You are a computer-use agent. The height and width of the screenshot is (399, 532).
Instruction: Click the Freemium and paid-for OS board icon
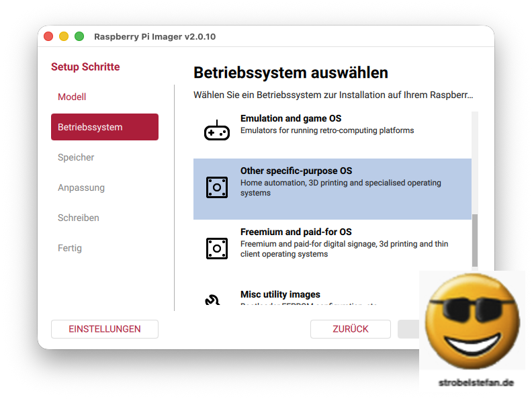tap(217, 249)
